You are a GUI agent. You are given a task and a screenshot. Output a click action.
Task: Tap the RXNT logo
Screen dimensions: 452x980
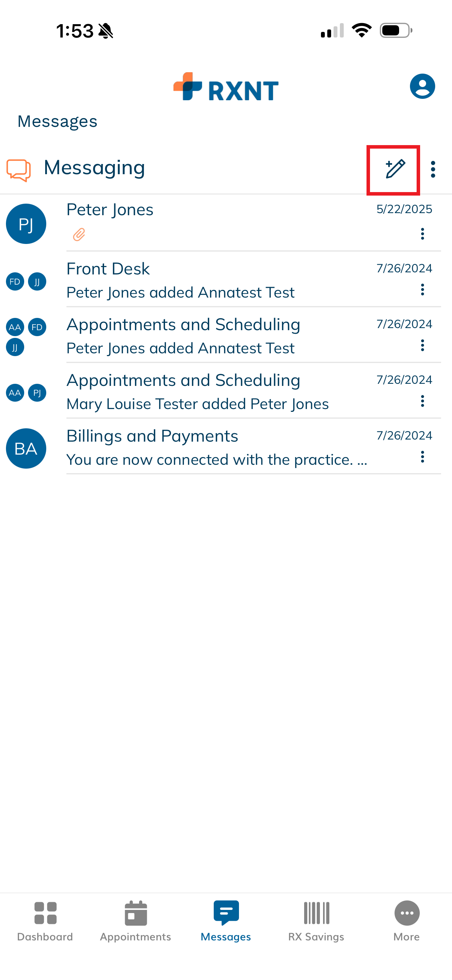(226, 87)
